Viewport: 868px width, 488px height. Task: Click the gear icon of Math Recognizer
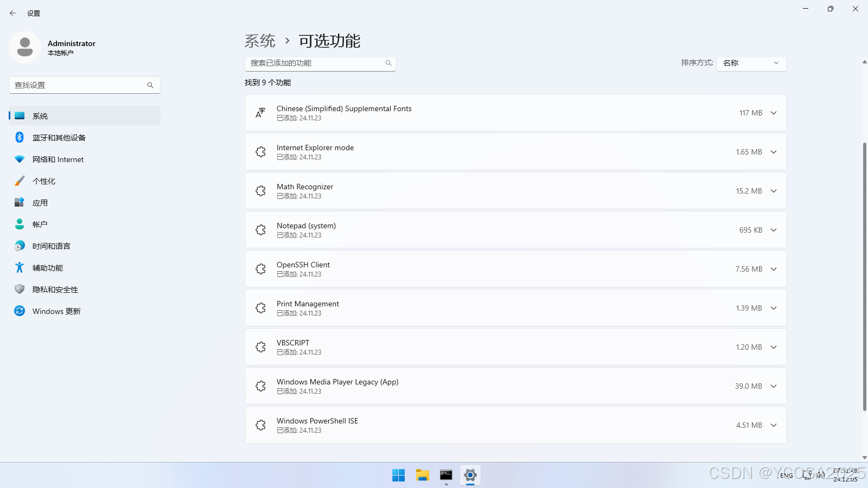260,191
